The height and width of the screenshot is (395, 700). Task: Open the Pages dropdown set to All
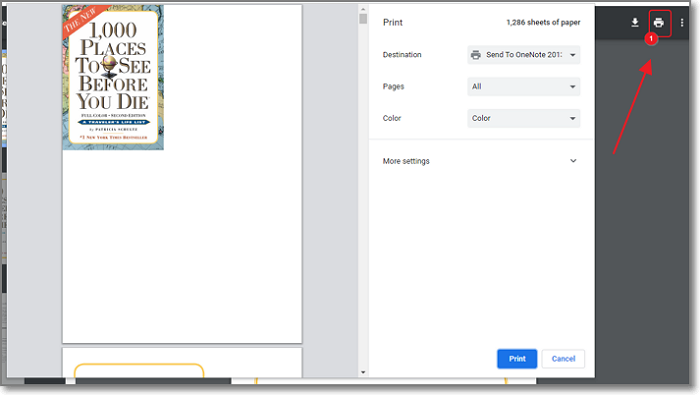click(x=524, y=87)
